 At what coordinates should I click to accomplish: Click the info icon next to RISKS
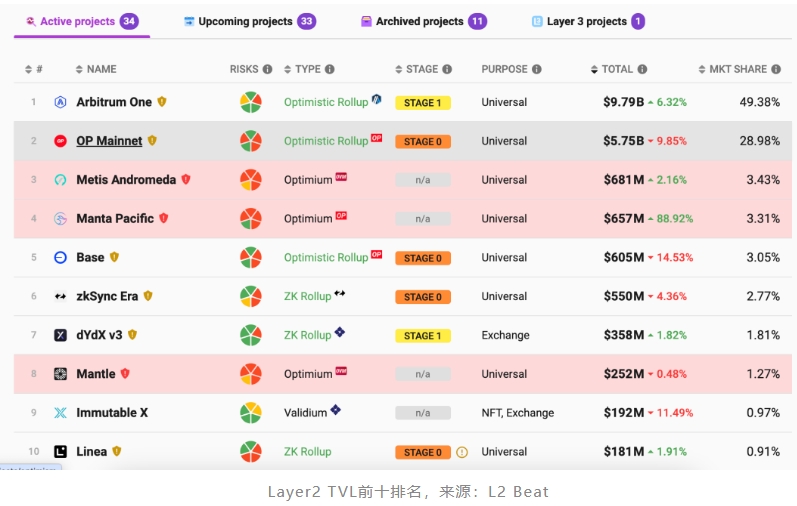click(x=268, y=69)
